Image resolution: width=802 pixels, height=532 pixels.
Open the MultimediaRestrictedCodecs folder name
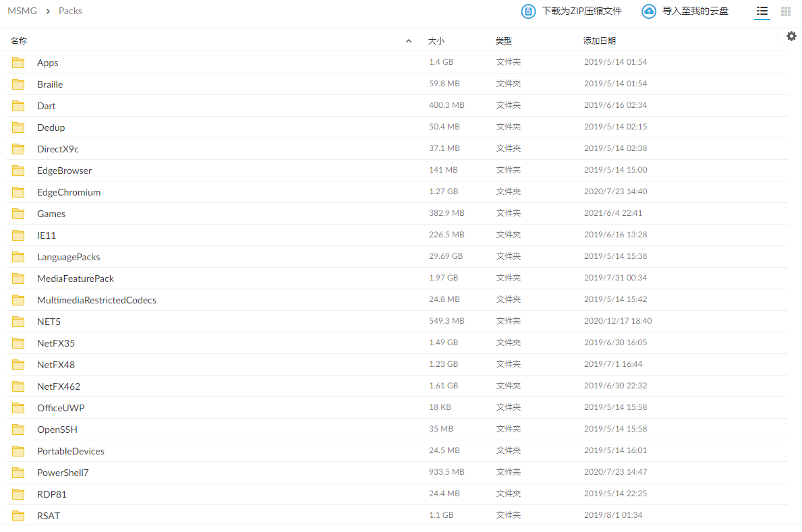click(96, 300)
